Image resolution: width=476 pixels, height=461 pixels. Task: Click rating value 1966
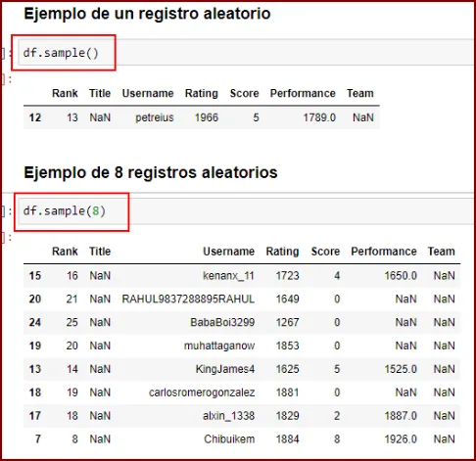pos(207,117)
